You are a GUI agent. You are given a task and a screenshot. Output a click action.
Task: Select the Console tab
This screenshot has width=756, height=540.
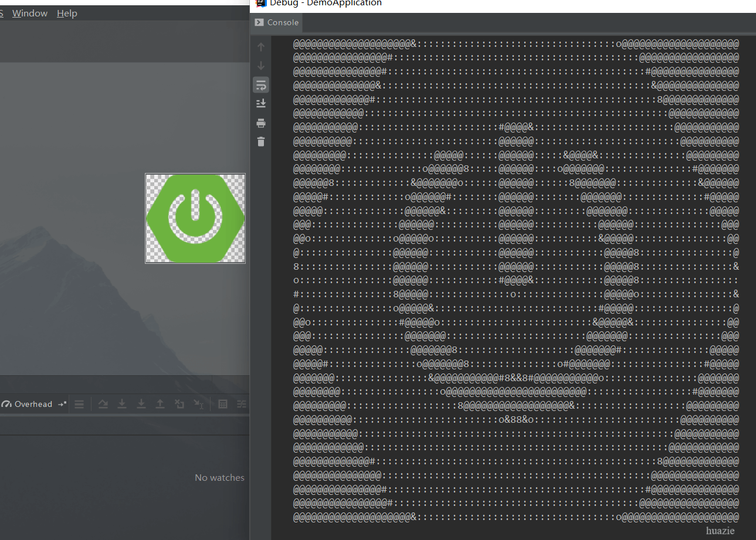click(x=277, y=22)
